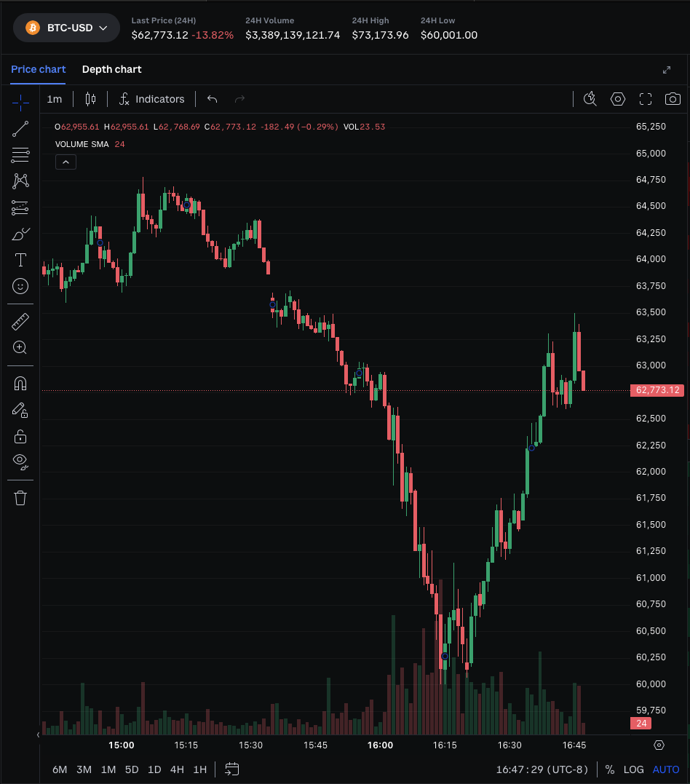Collapse the indicator legend chevron
This screenshot has width=690, height=784.
(66, 162)
